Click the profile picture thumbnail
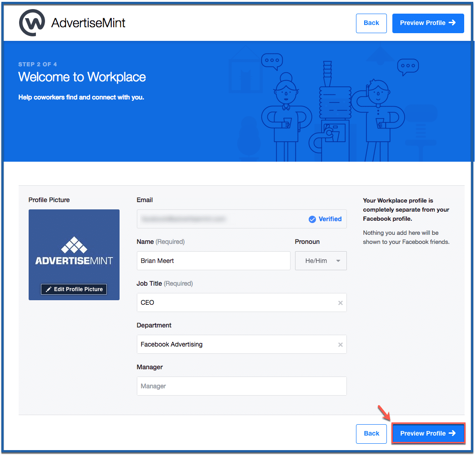This screenshot has height=456, width=476. pos(74,254)
